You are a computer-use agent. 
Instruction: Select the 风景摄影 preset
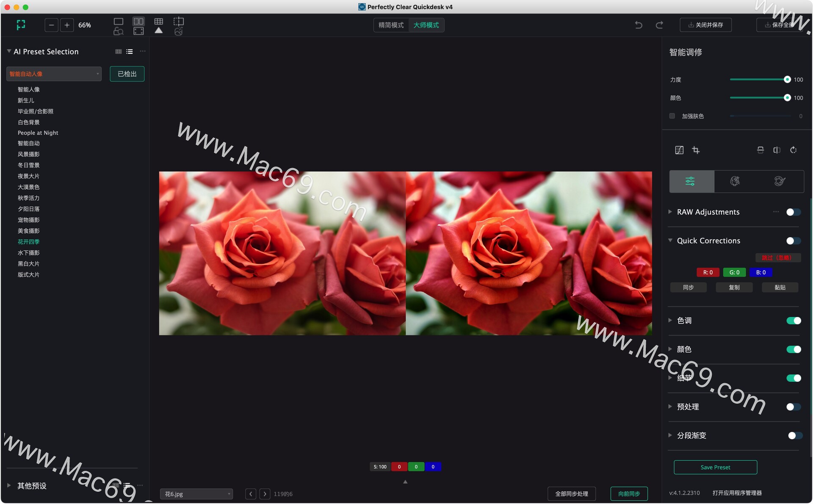pos(29,154)
